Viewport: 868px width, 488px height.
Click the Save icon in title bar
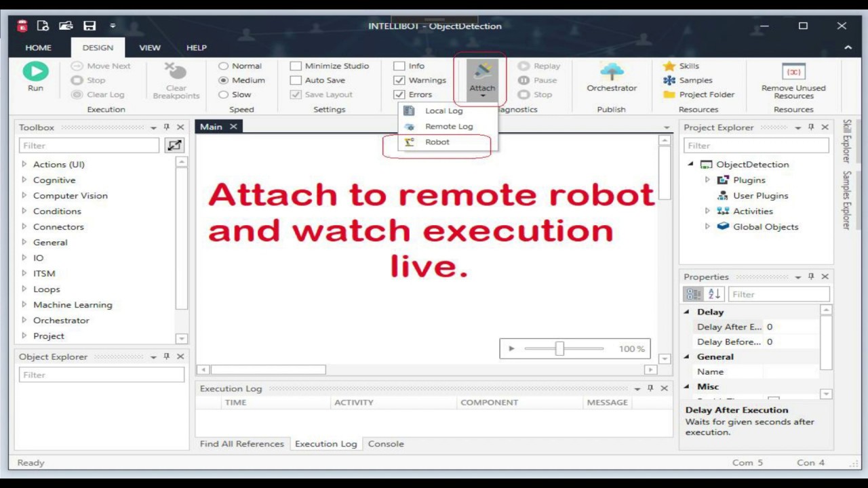90,26
